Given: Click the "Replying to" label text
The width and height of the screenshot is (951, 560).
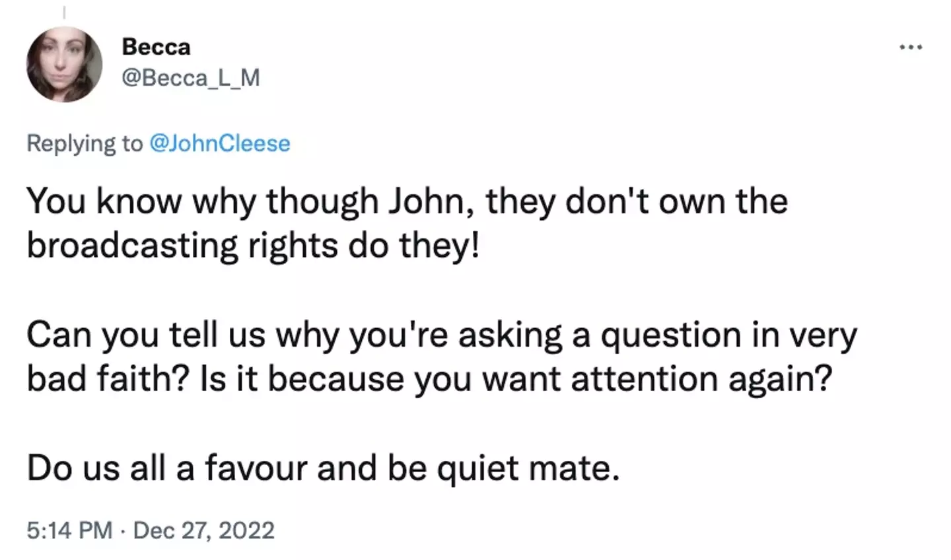Looking at the screenshot, I should pyautogui.click(x=84, y=143).
